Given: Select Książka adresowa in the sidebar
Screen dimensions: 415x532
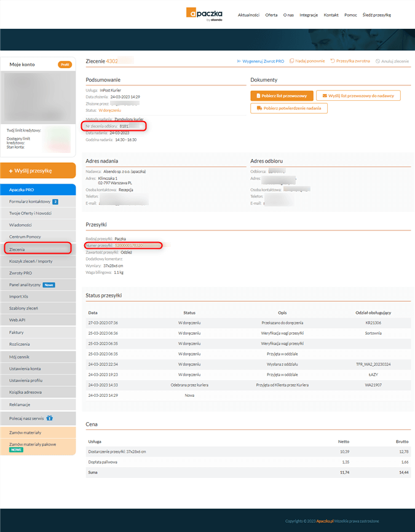Looking at the screenshot, I should coord(25,391).
